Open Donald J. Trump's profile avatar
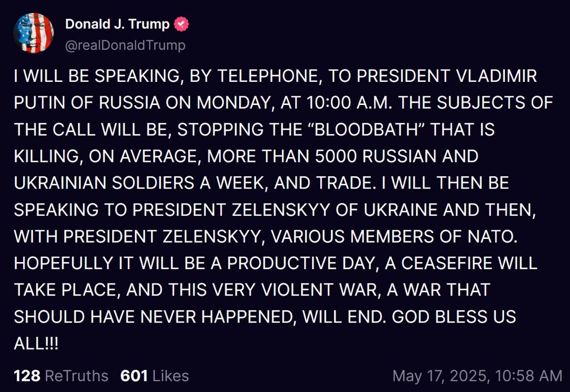The width and height of the screenshot is (570, 392). point(34,33)
